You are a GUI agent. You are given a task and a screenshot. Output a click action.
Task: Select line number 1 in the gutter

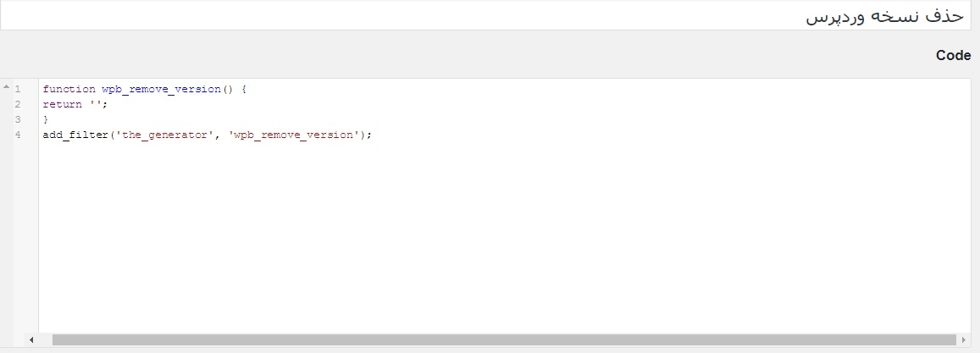[18, 90]
